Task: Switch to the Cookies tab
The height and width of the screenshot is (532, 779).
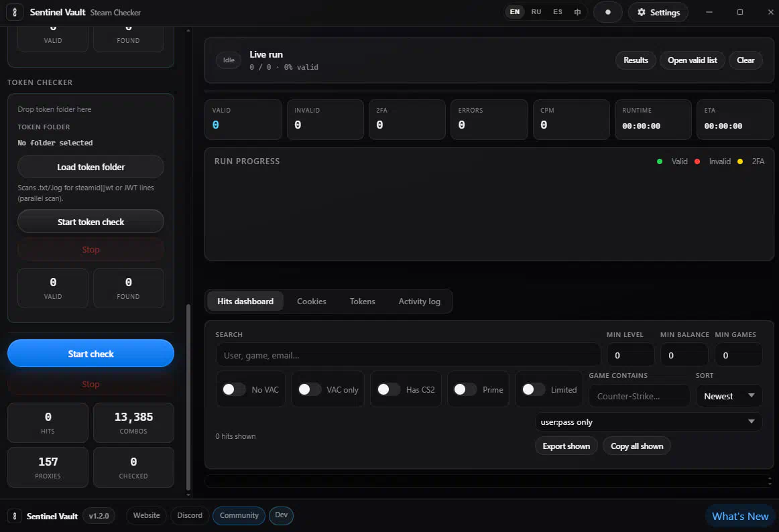Action: (312, 302)
